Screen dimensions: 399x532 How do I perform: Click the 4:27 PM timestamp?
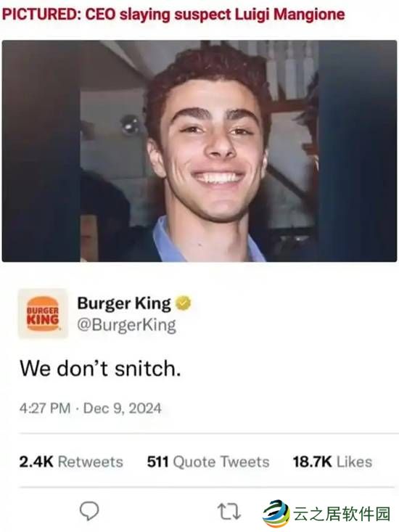tap(45, 408)
